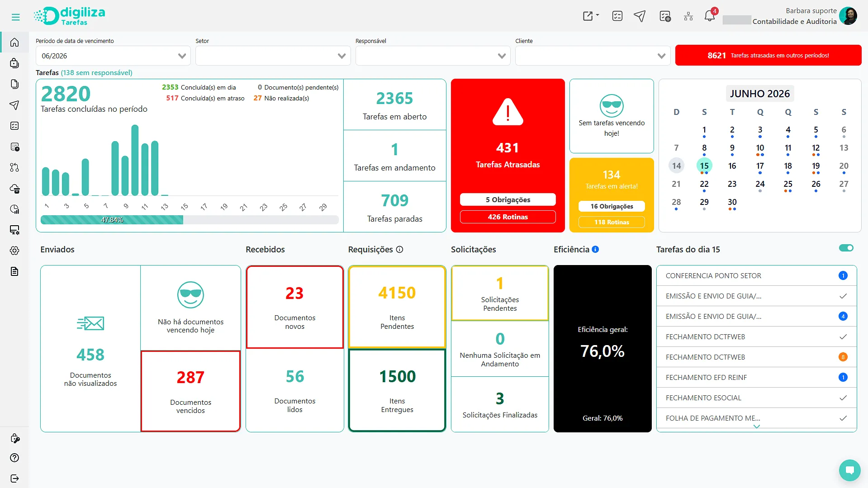
Task: Select day 15 on the calendar
Action: pyautogui.click(x=704, y=166)
